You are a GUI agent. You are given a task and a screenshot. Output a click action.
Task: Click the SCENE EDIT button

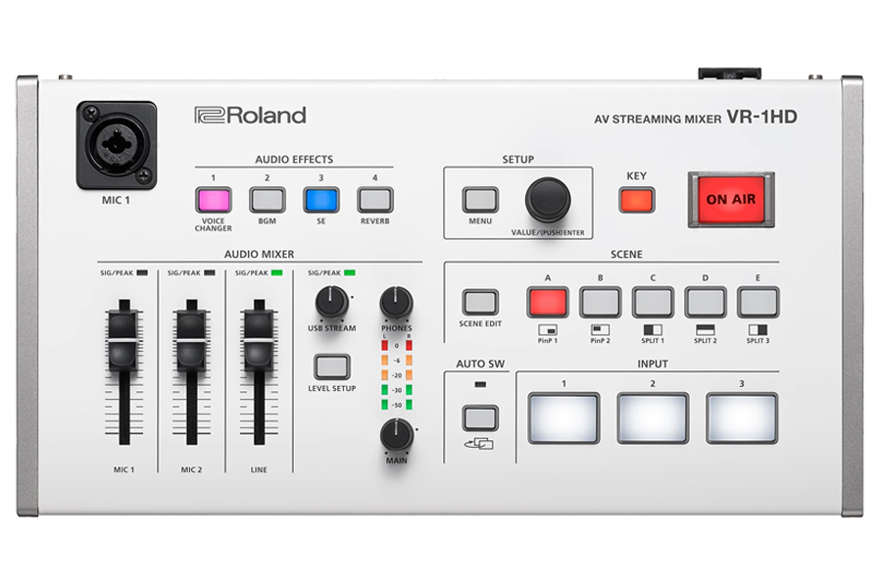tap(480, 302)
